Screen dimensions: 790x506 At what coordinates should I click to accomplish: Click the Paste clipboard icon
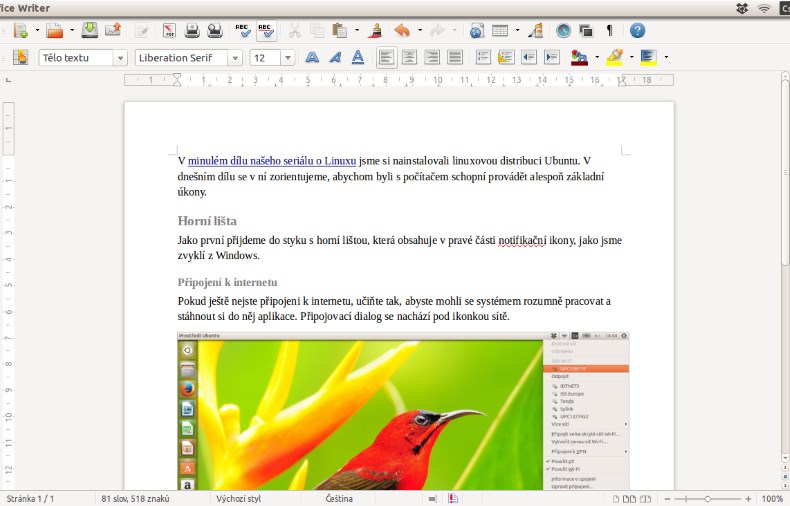coord(340,31)
